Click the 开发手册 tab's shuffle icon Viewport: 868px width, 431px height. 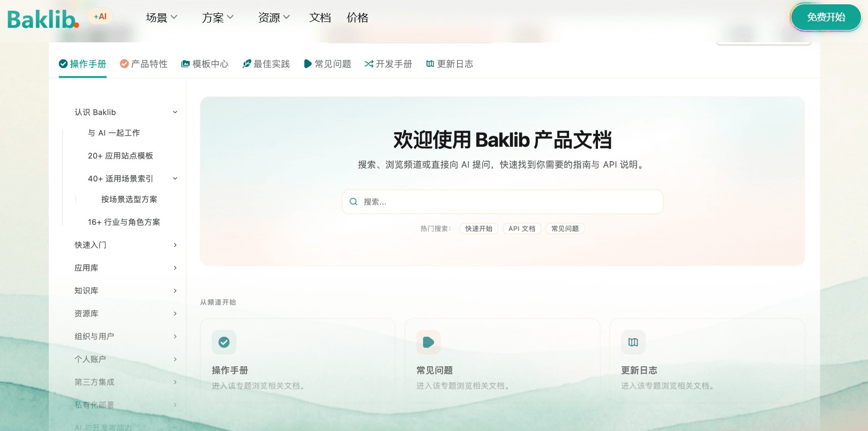(x=369, y=64)
